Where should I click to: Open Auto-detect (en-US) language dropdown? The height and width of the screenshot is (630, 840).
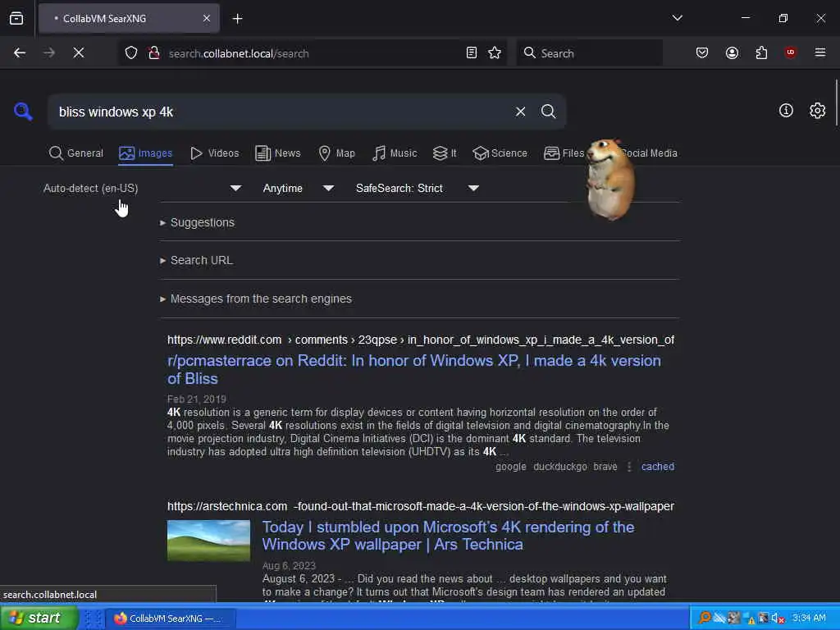pos(143,188)
